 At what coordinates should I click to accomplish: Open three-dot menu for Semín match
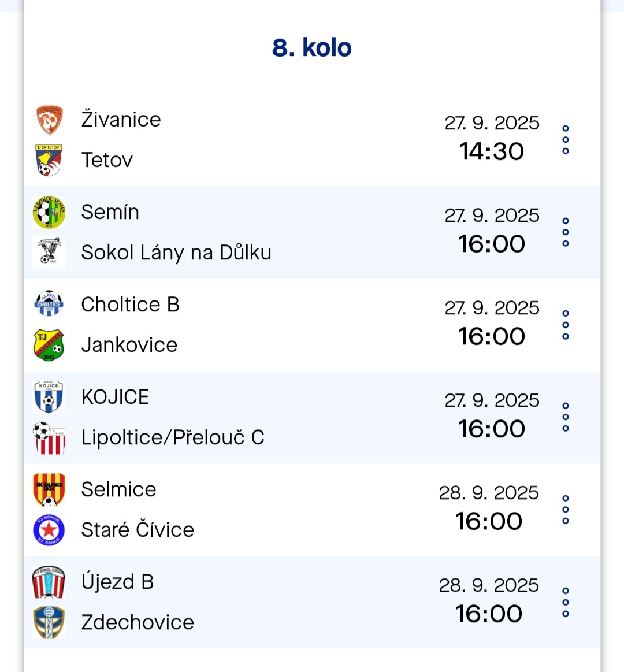point(566,232)
